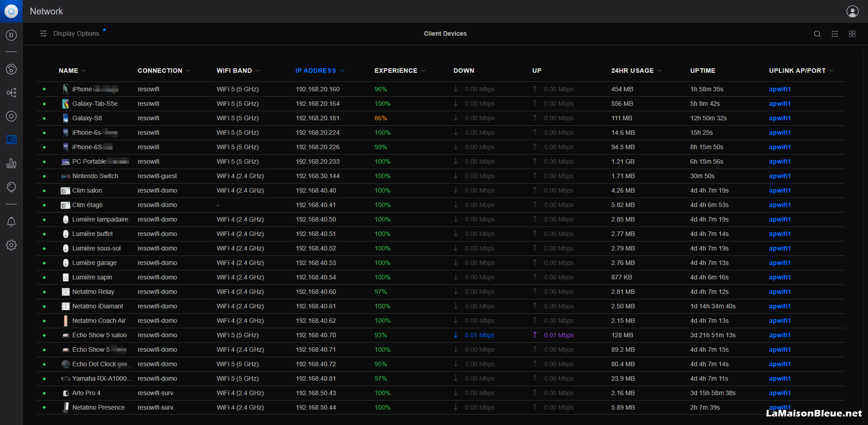Screen dimensions: 868x425
Task: Select the Lumière garage client name
Action: (x=94, y=263)
